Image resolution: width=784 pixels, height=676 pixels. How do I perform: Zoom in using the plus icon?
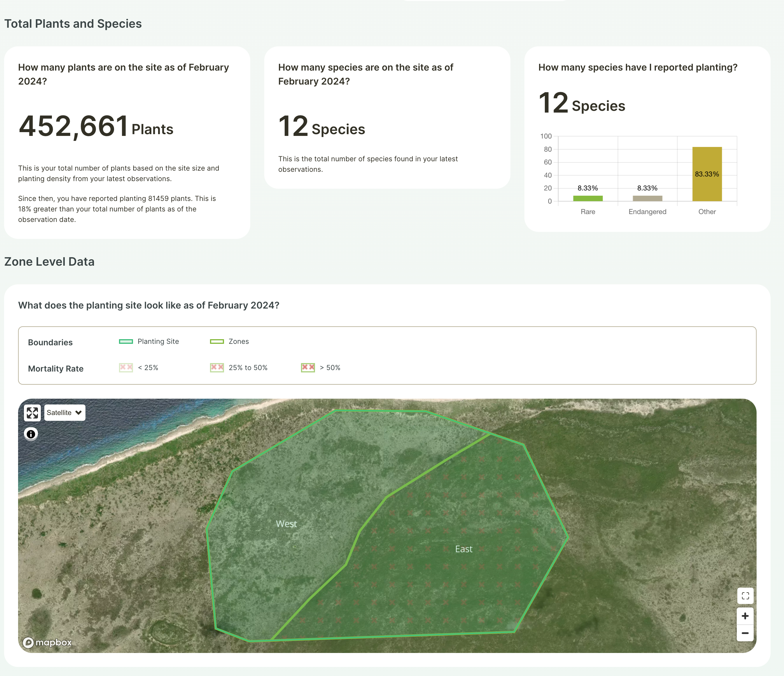745,616
